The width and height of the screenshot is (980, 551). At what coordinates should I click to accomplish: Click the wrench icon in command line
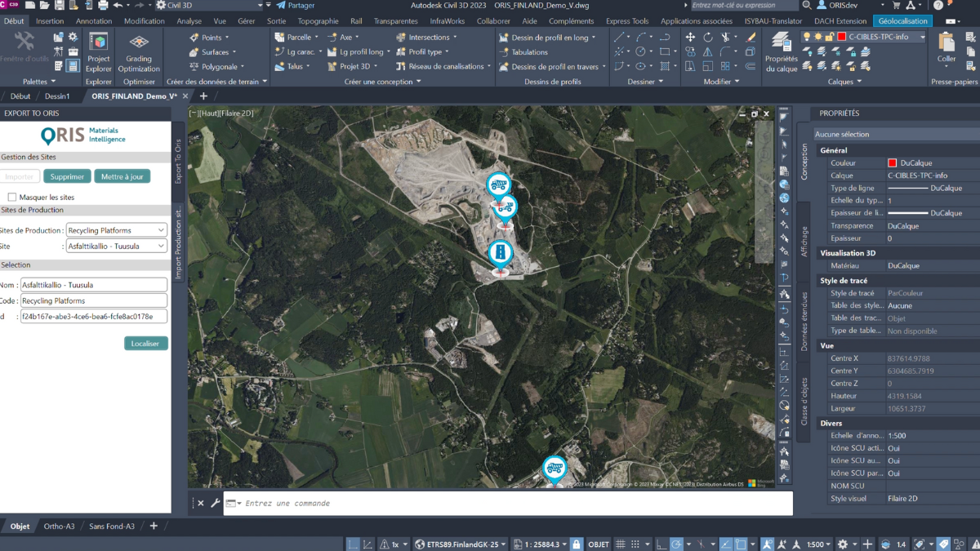(x=216, y=503)
